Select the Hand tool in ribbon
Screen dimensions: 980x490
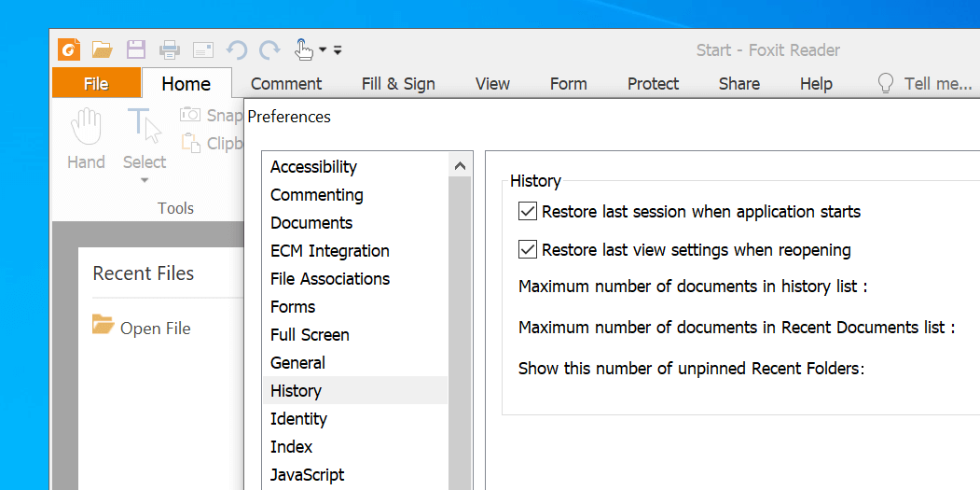pos(86,138)
